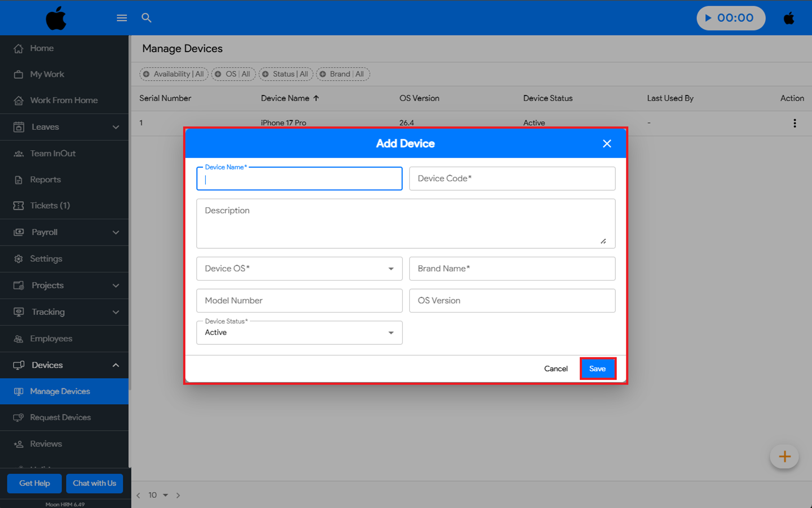The height and width of the screenshot is (508, 812).
Task: Click Cancel in the Add Device dialog
Action: (x=555, y=369)
